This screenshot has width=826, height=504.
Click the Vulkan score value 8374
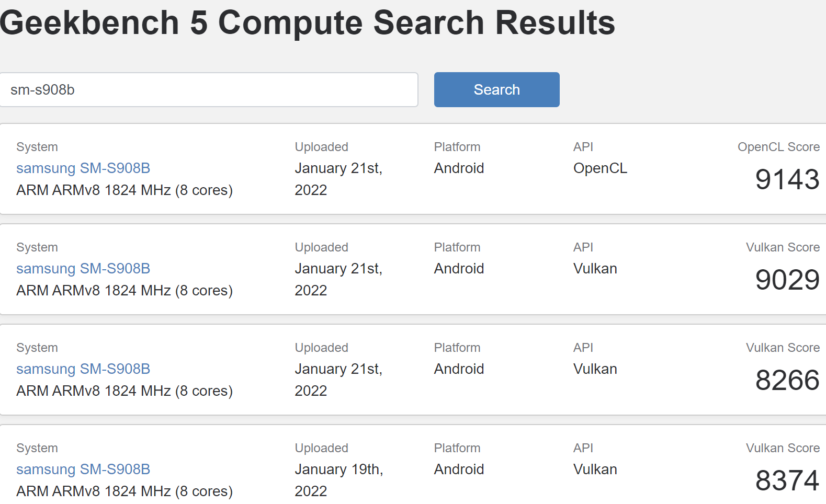787,481
